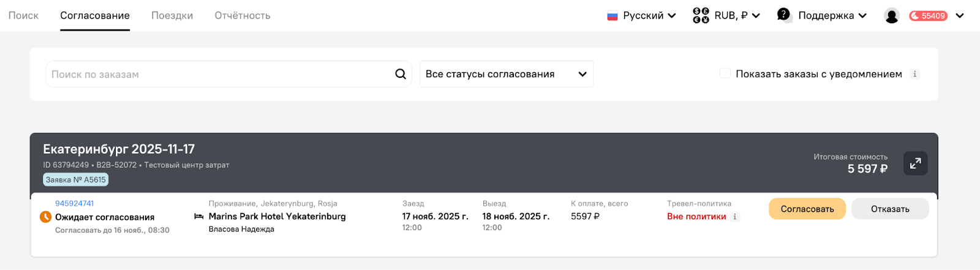Enable Показать заказы с уведомлением checkbox
This screenshot has height=270, width=980.
click(x=725, y=73)
